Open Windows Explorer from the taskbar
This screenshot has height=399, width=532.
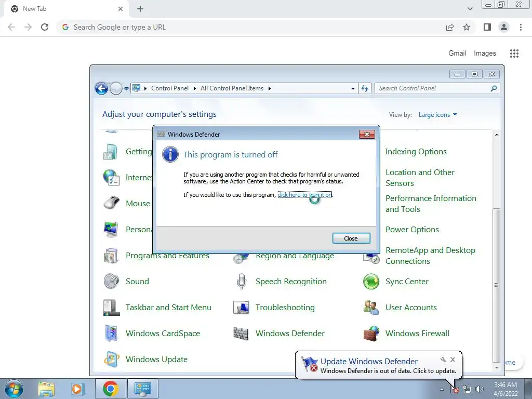tap(46, 389)
